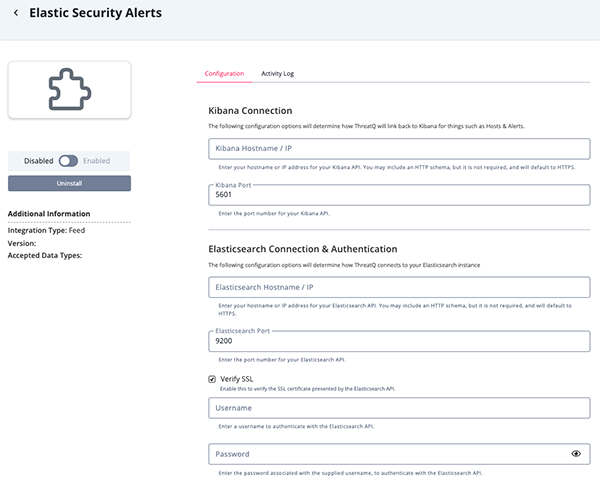Reveal password using the eye icon
This screenshot has width=600, height=480.
click(576, 454)
